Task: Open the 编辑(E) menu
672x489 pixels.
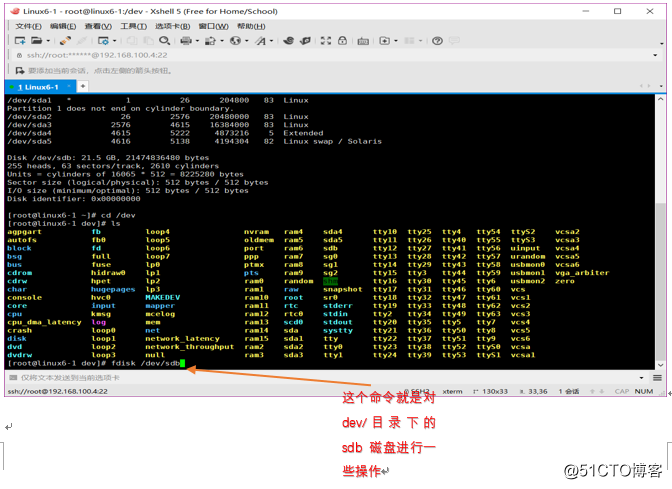Action: tap(63, 26)
